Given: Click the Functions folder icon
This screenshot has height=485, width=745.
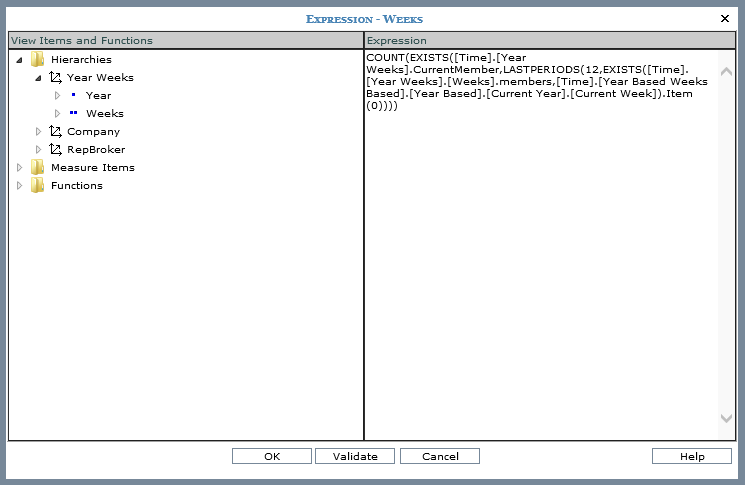Looking at the screenshot, I should [x=38, y=186].
